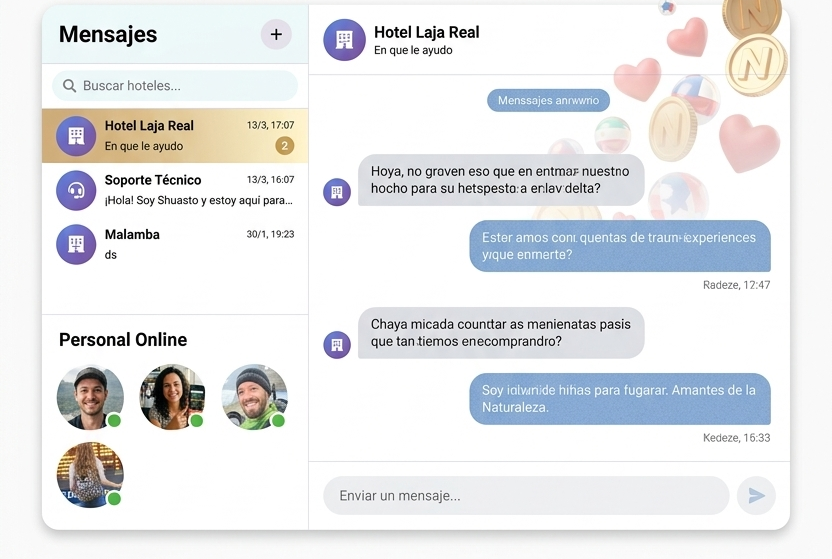The width and height of the screenshot is (832, 559).
Task: Focus the 'Enviar un mensaje...' input box
Action: (x=525, y=496)
